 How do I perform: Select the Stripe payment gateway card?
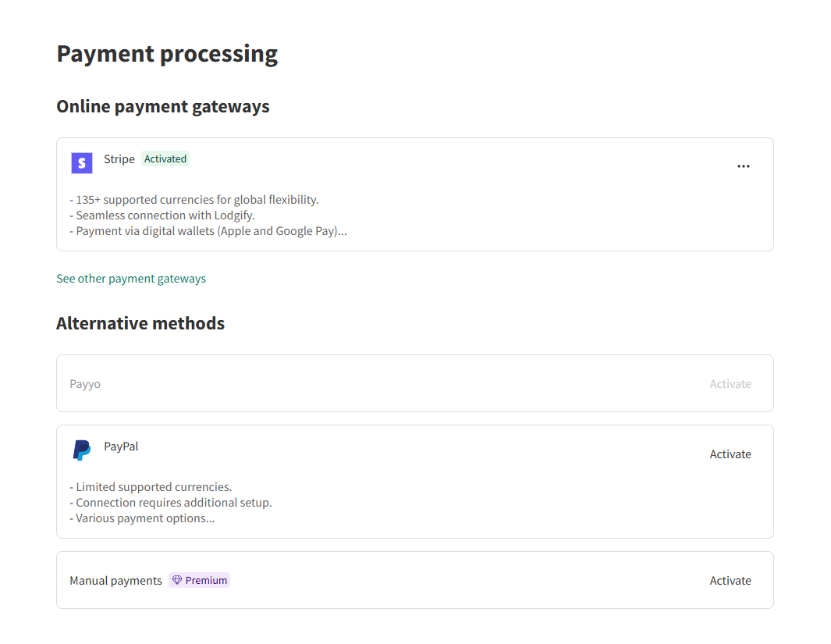(x=415, y=194)
